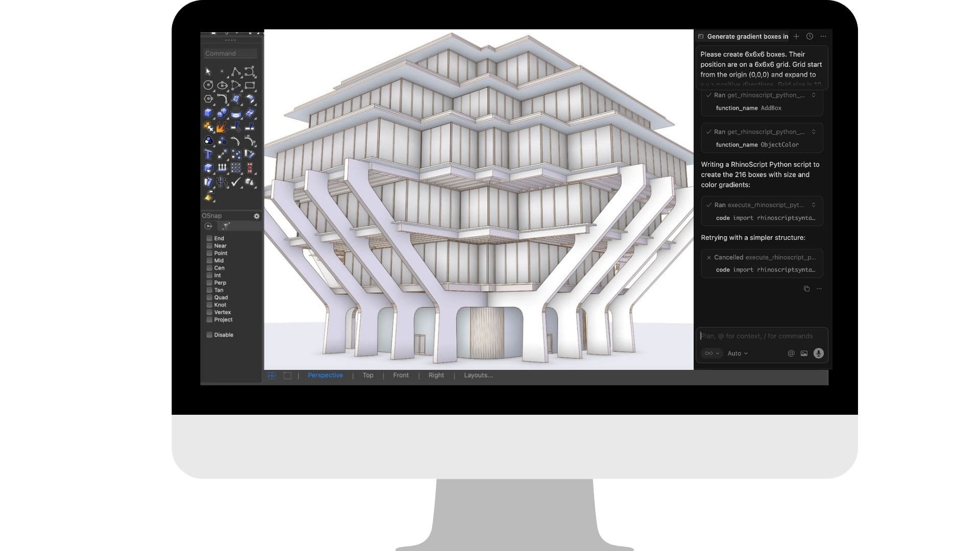Image resolution: width=980 pixels, height=551 pixels.
Task: Check the Disable OSnap checkbox
Action: click(209, 335)
